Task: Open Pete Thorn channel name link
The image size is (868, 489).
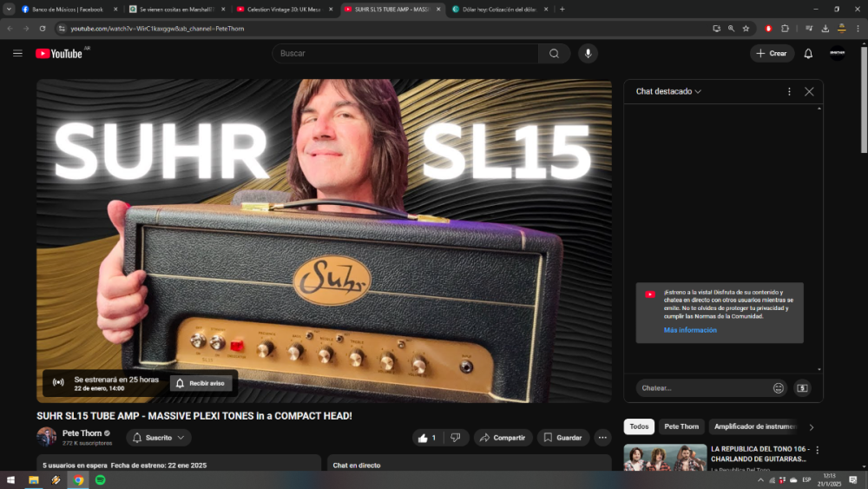Action: point(82,433)
